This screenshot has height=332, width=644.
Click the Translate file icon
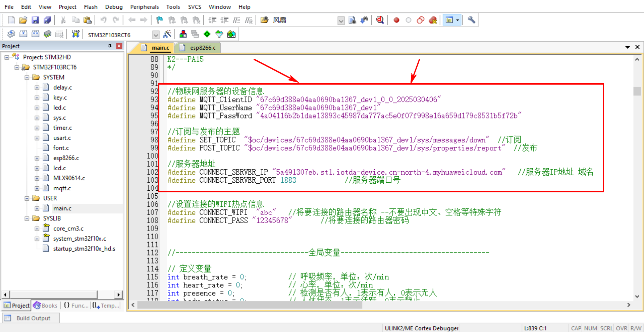pyautogui.click(x=11, y=34)
